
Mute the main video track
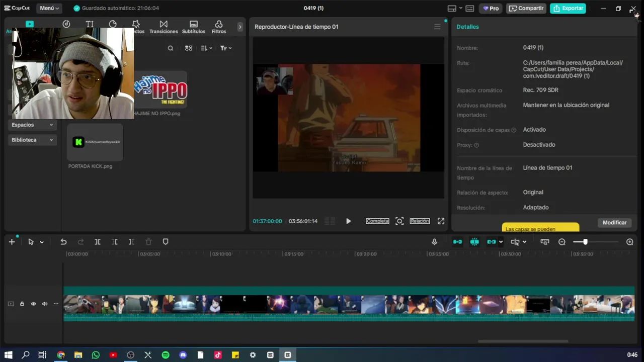45,304
